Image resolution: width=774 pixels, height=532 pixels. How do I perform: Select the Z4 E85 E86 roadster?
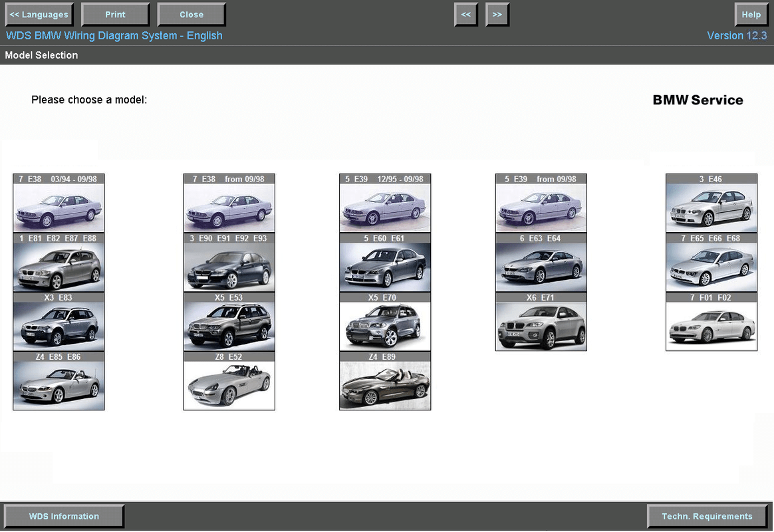pos(59,380)
